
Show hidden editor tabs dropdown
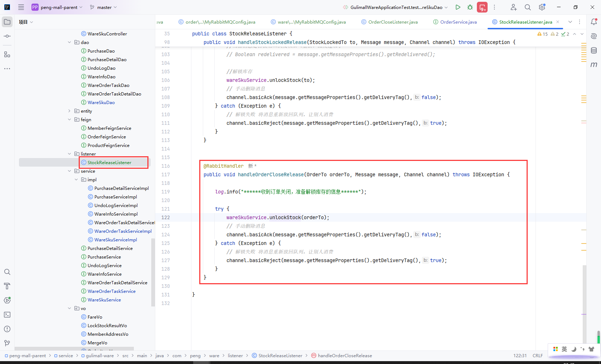(570, 22)
